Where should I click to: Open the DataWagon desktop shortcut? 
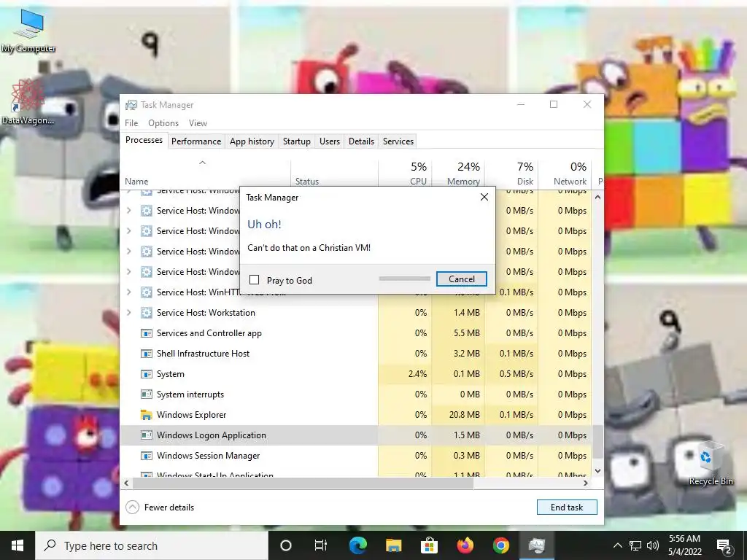(28, 102)
